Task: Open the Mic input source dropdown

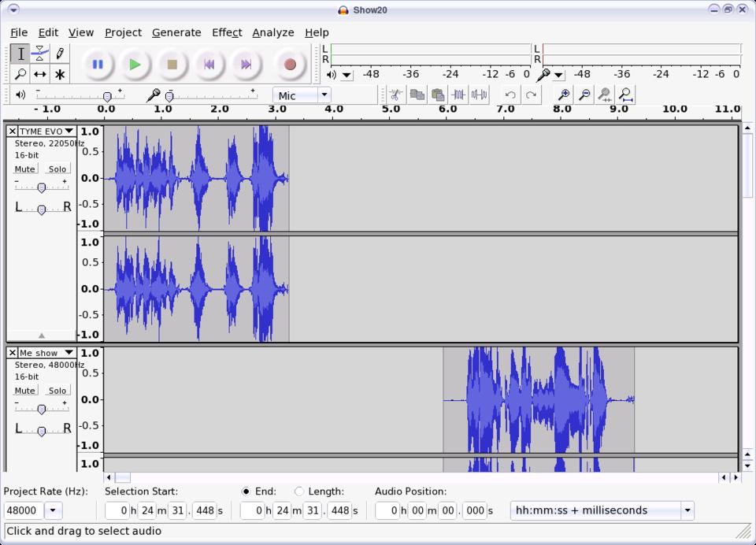Action: (x=324, y=95)
